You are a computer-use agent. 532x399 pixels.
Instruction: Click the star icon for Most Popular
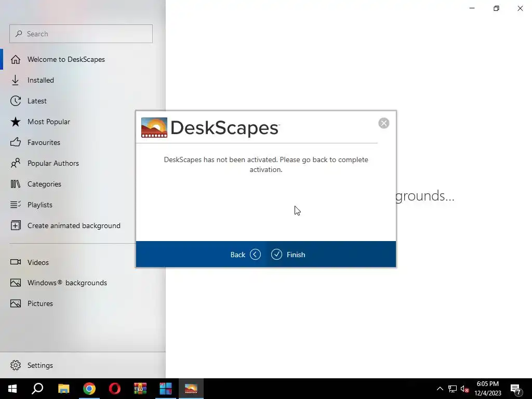pyautogui.click(x=15, y=122)
